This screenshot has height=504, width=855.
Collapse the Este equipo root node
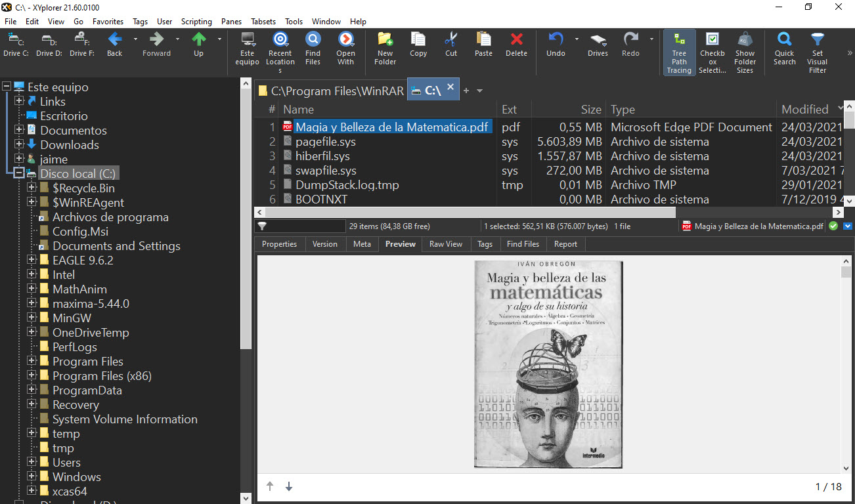pyautogui.click(x=7, y=87)
